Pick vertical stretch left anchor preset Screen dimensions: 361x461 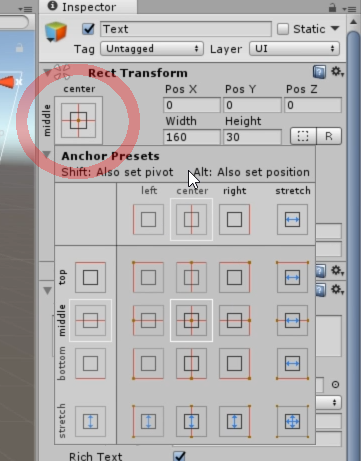[148, 421]
